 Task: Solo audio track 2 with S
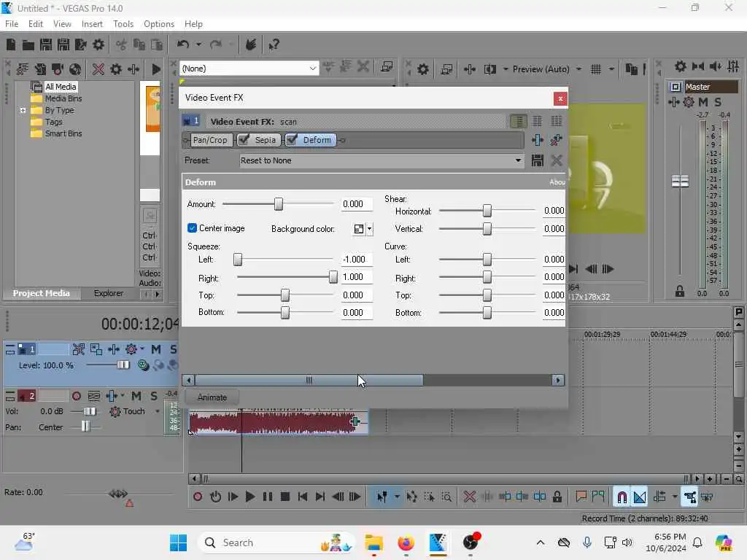[x=154, y=396]
